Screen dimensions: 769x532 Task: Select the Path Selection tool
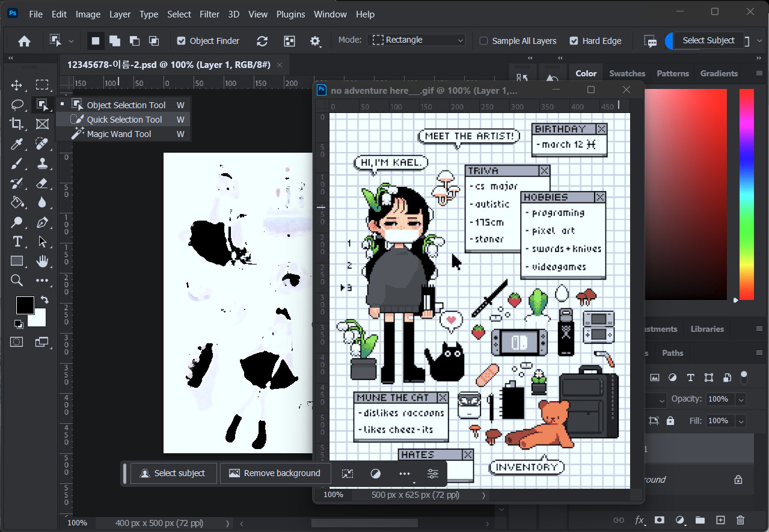[42, 242]
